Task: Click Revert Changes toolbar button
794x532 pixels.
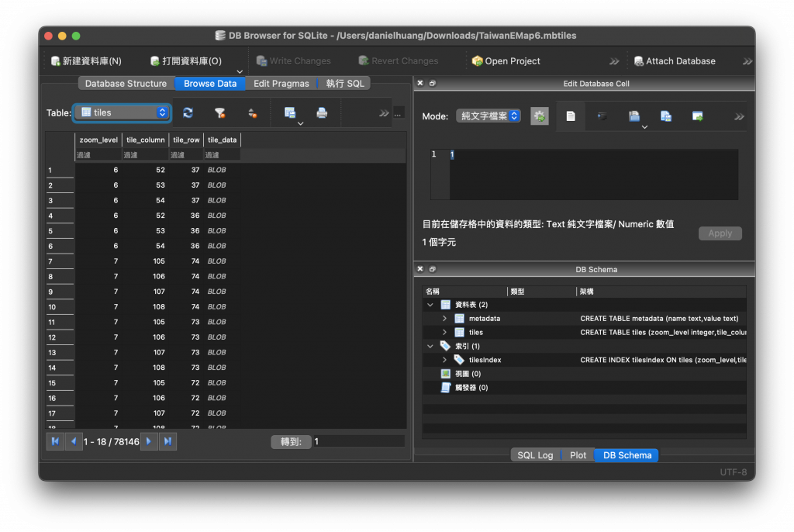Action: point(399,60)
